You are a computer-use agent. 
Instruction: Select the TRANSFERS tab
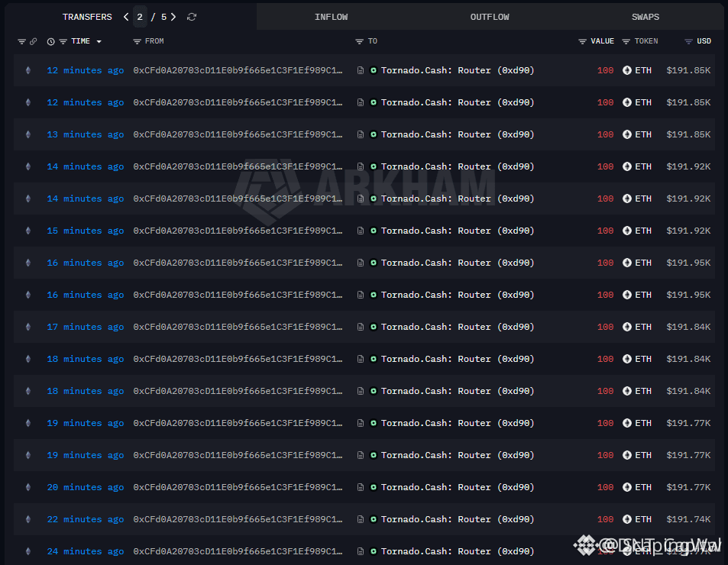(87, 17)
